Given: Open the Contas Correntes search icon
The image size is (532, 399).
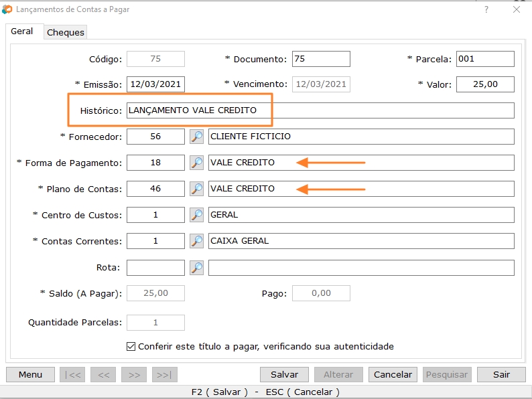Looking at the screenshot, I should click(196, 241).
